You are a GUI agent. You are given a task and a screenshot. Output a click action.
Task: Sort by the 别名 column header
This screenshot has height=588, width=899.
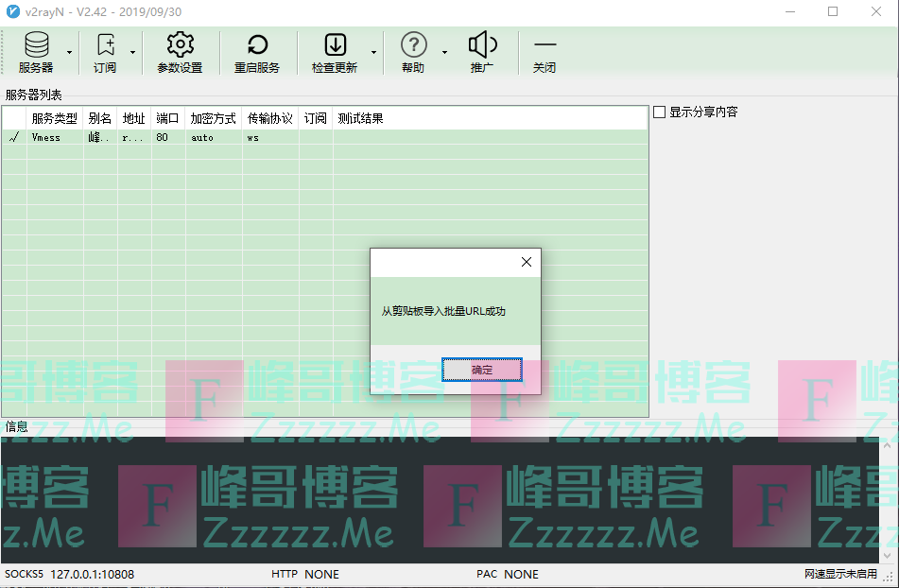(100, 118)
